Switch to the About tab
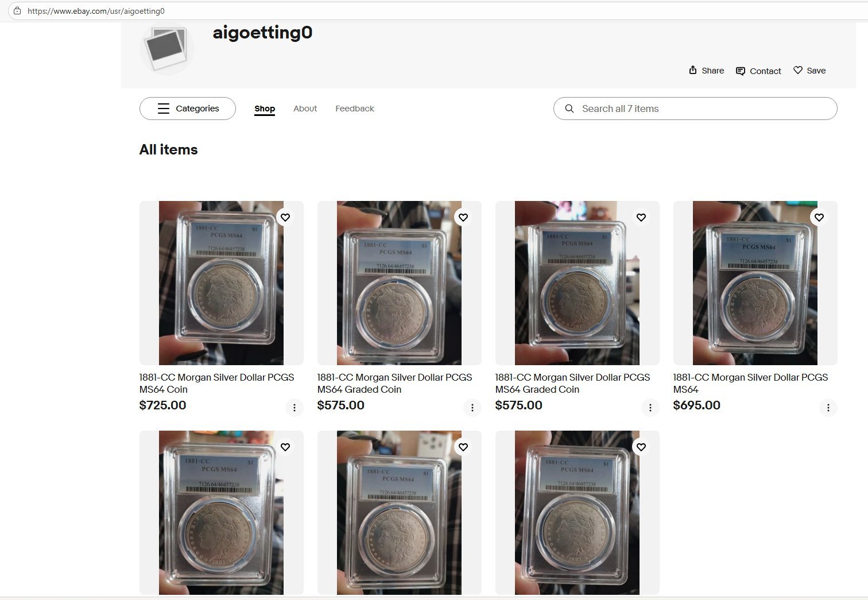Image resolution: width=868 pixels, height=600 pixels. tap(305, 109)
